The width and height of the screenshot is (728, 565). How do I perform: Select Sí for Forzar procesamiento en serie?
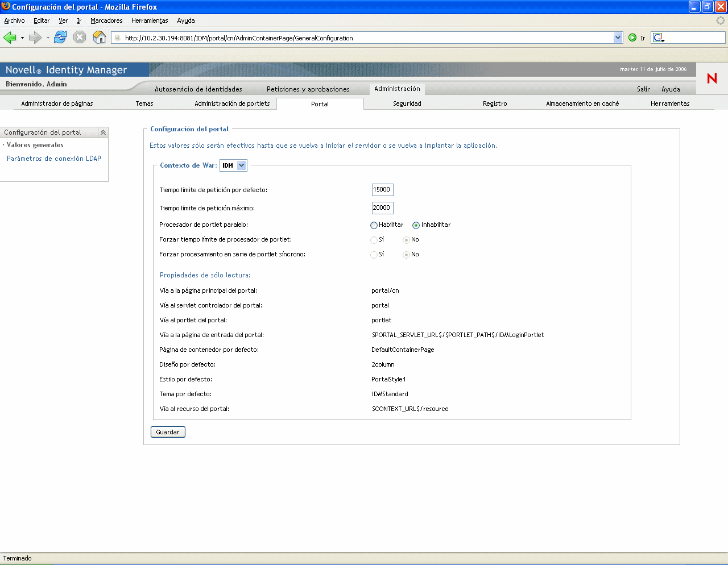(374, 255)
